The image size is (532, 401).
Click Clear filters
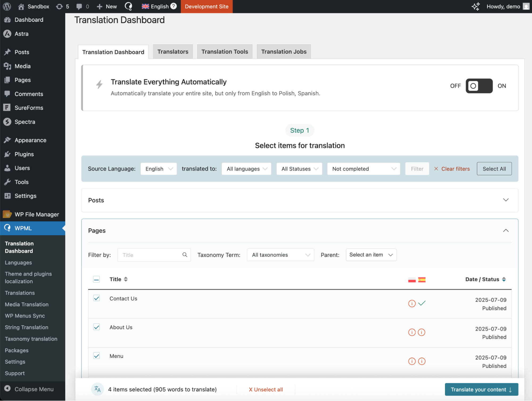pyautogui.click(x=452, y=169)
